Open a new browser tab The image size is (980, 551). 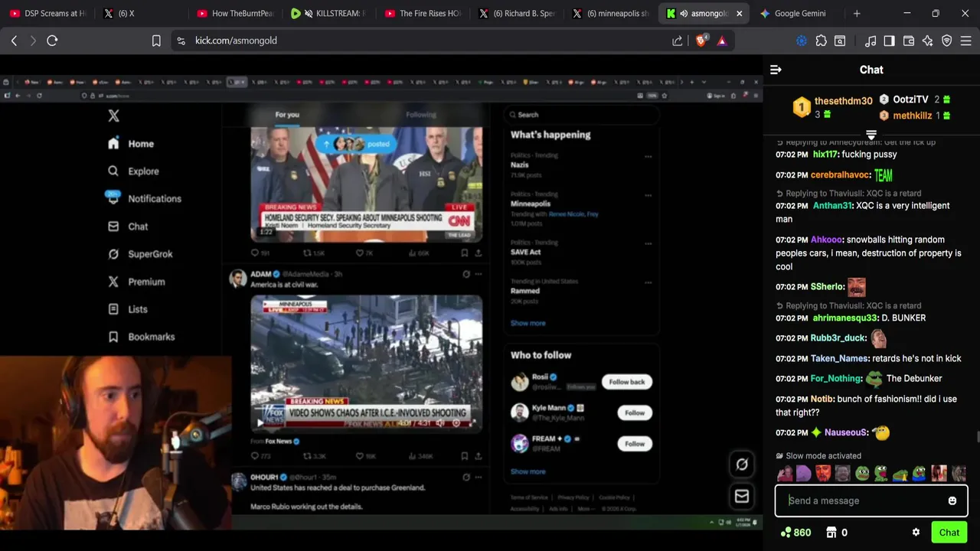click(x=857, y=13)
